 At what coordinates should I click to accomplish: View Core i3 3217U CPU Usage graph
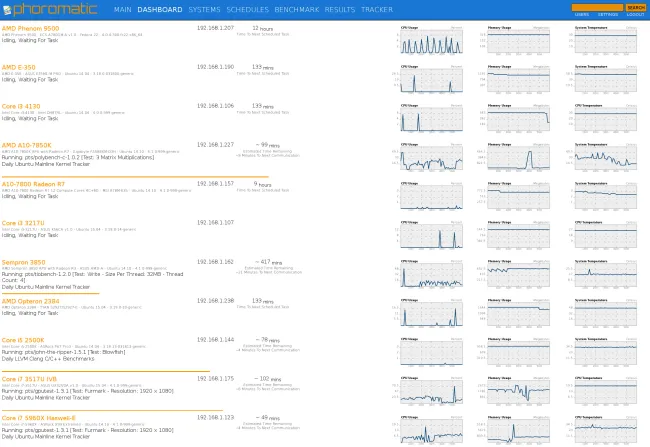[x=431, y=236]
